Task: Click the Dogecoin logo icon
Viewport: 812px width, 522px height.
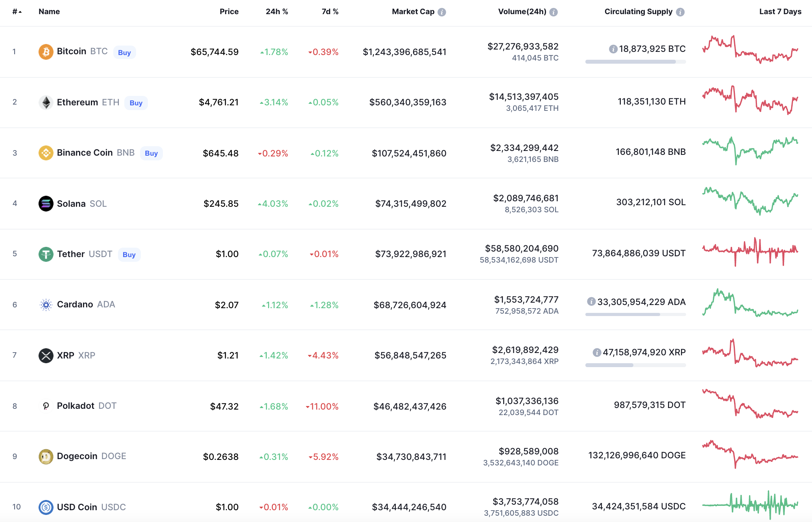Action: [x=46, y=456]
